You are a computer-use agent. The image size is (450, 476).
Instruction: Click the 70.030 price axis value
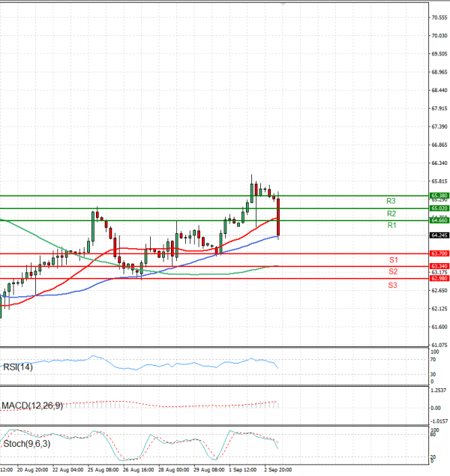(x=439, y=36)
